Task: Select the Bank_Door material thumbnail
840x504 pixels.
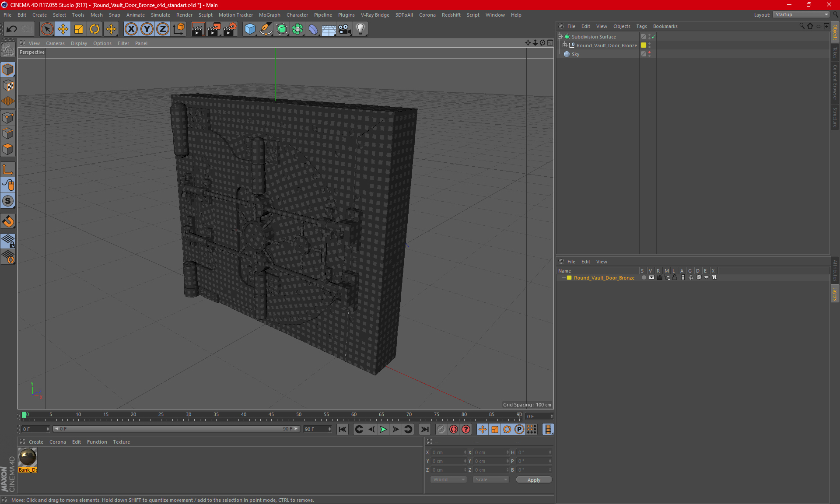Action: 28,458
